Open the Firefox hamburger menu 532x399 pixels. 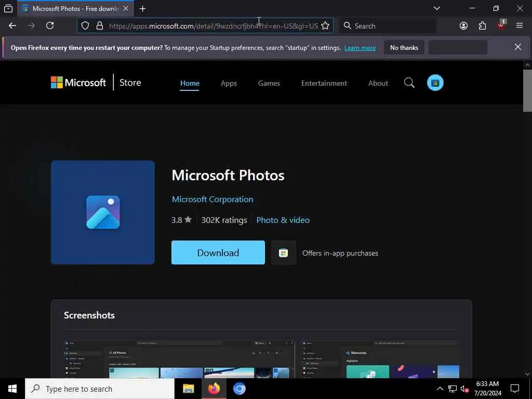point(519,26)
